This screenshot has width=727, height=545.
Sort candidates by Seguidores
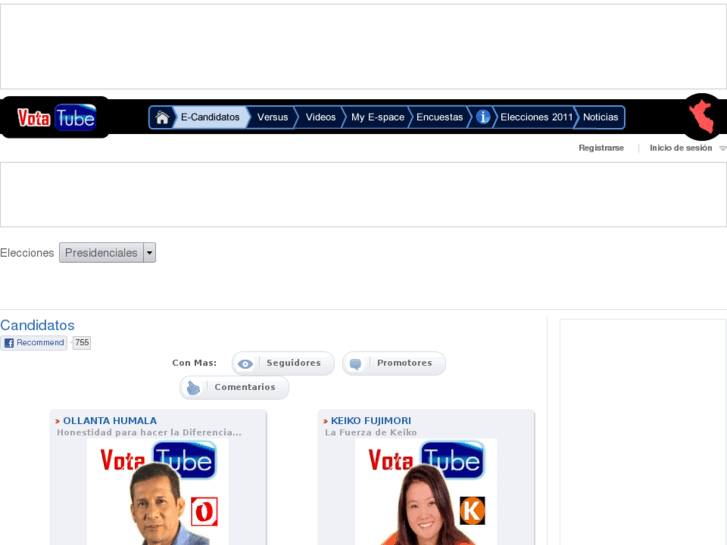click(x=283, y=363)
